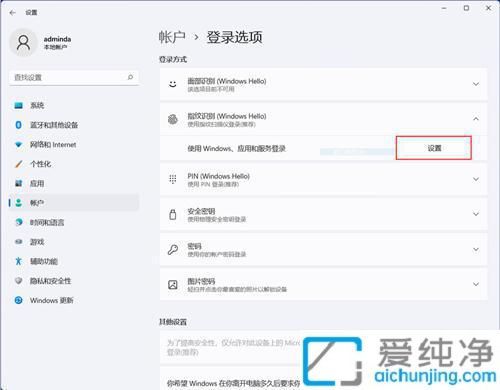This screenshot has width=500, height=390.
Task: Click the 使用 Windows、应用和服务登录 text
Action: tap(236, 148)
